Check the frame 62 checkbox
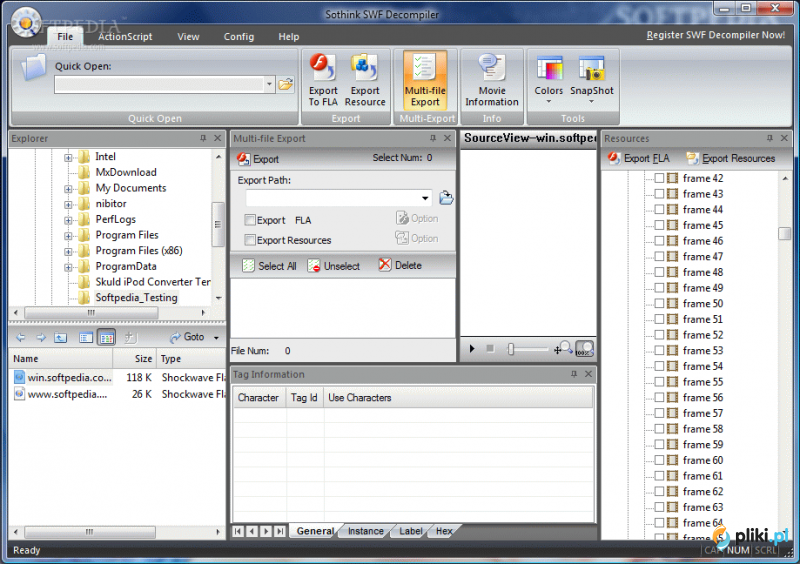The width and height of the screenshot is (800, 564). point(659,492)
